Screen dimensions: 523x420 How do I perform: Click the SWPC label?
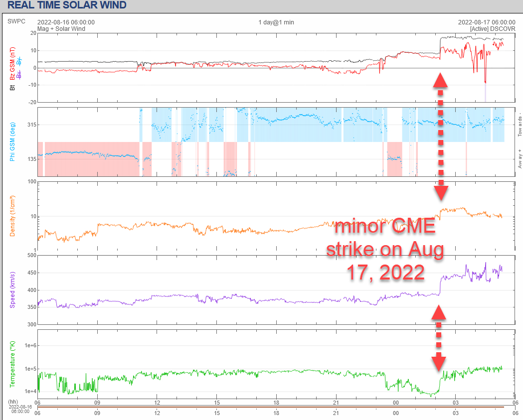(x=16, y=21)
